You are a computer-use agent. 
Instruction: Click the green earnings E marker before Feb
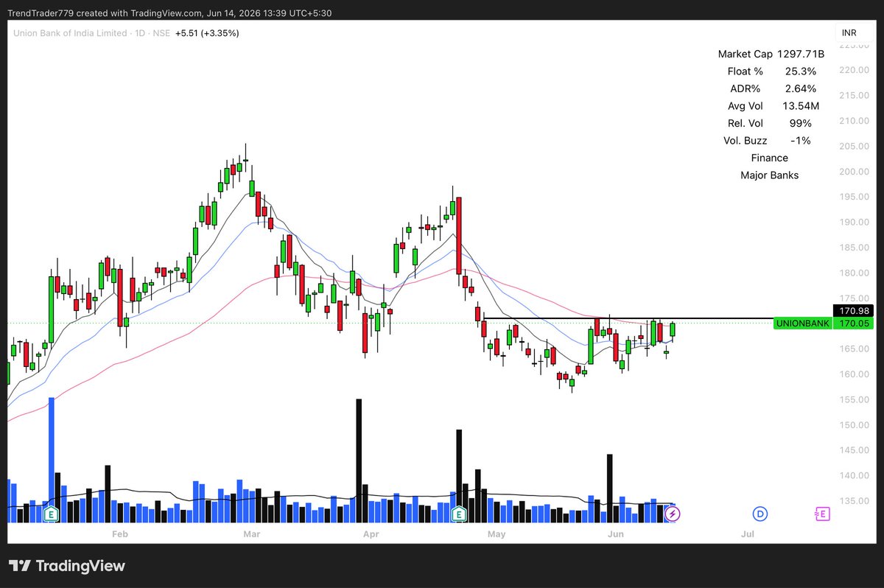coord(51,514)
